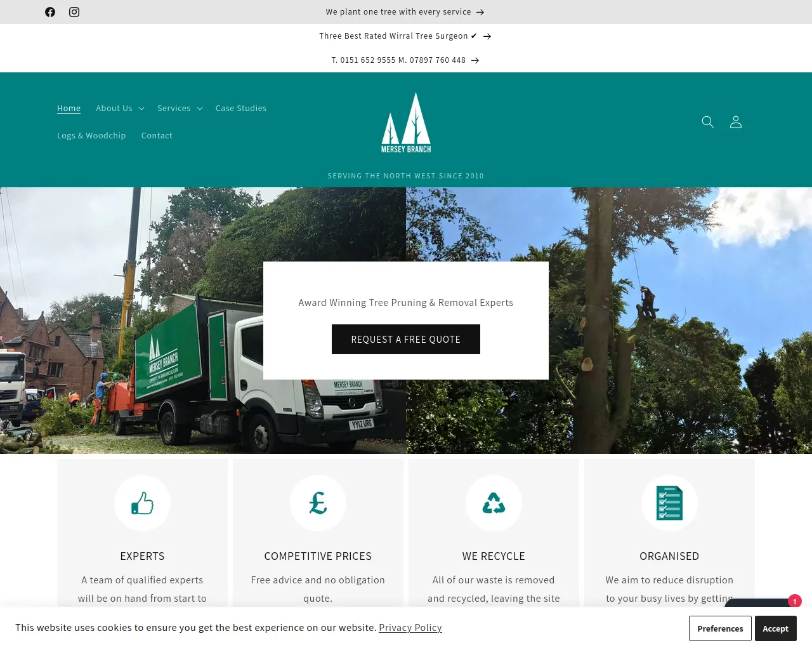Click 'Free advice and no obligation' text
The height and width of the screenshot is (650, 812).
pos(318,580)
